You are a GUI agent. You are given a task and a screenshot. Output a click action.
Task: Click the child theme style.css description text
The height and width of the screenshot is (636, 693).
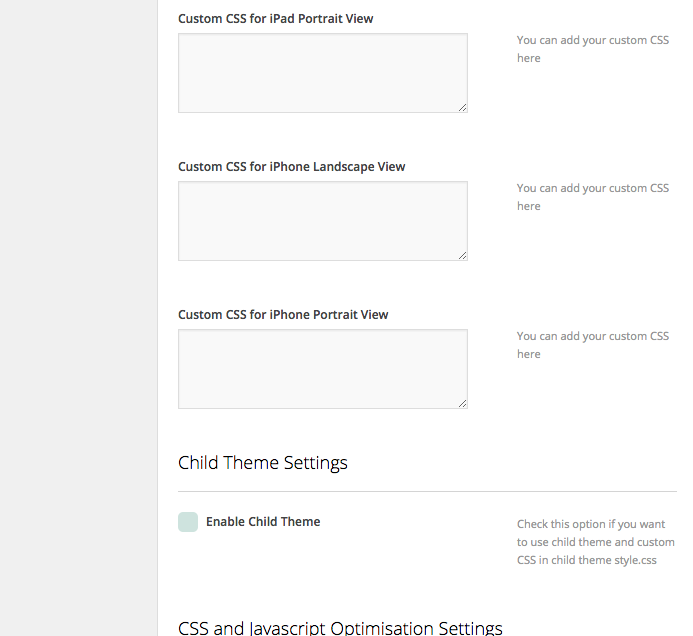(x=596, y=542)
